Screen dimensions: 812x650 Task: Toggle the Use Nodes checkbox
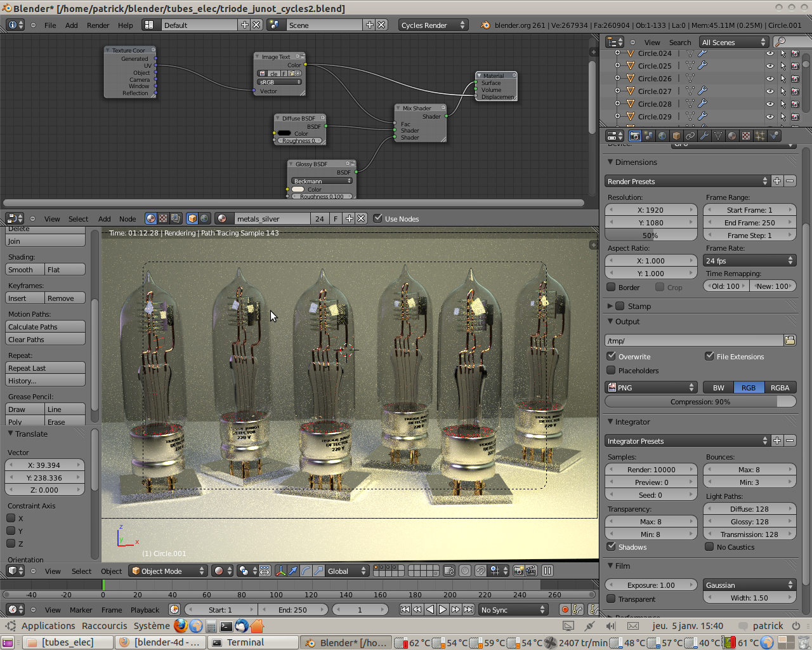377,218
